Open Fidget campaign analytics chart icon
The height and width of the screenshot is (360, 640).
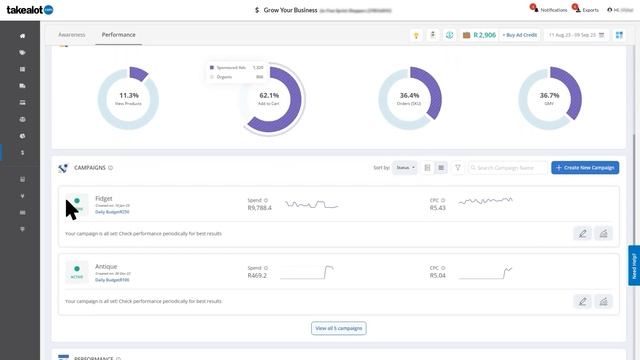click(x=603, y=233)
